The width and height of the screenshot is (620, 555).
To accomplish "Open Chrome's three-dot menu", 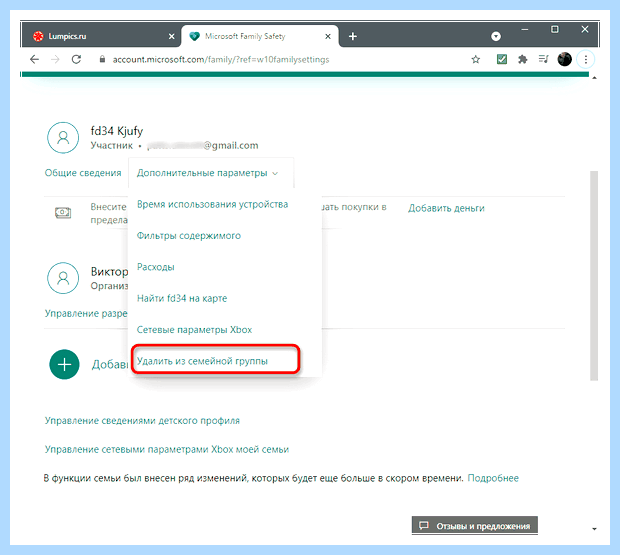I will click(x=586, y=59).
